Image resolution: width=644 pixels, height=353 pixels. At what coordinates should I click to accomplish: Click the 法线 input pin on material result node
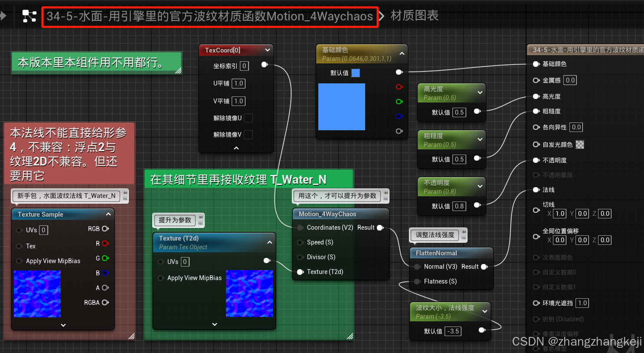[536, 190]
